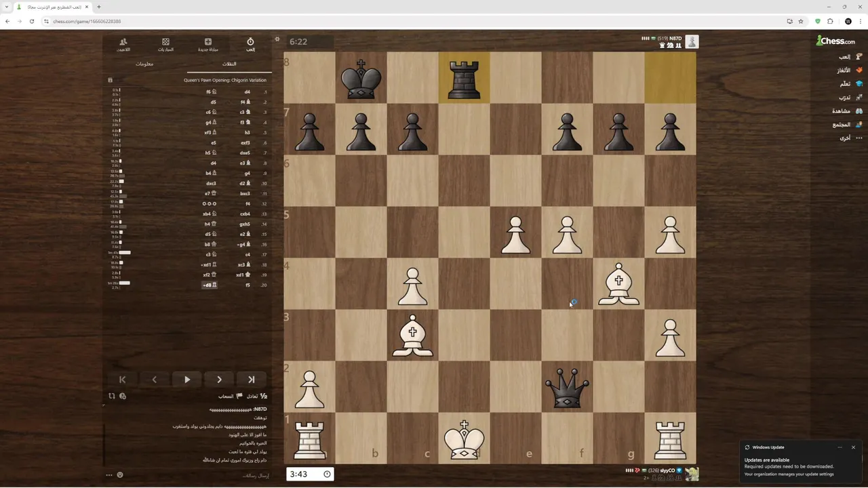Advance to the next move
The width and height of the screenshot is (868, 488).
(x=219, y=380)
